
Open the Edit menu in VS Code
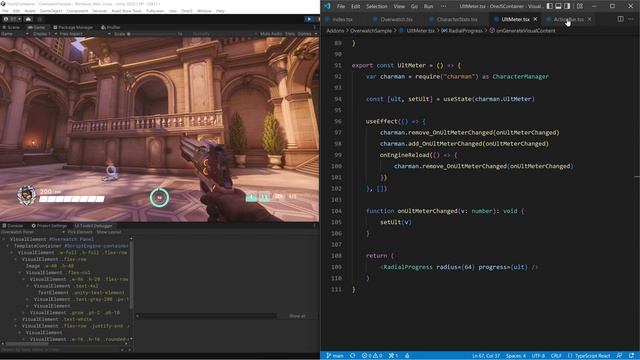pyautogui.click(x=356, y=6)
